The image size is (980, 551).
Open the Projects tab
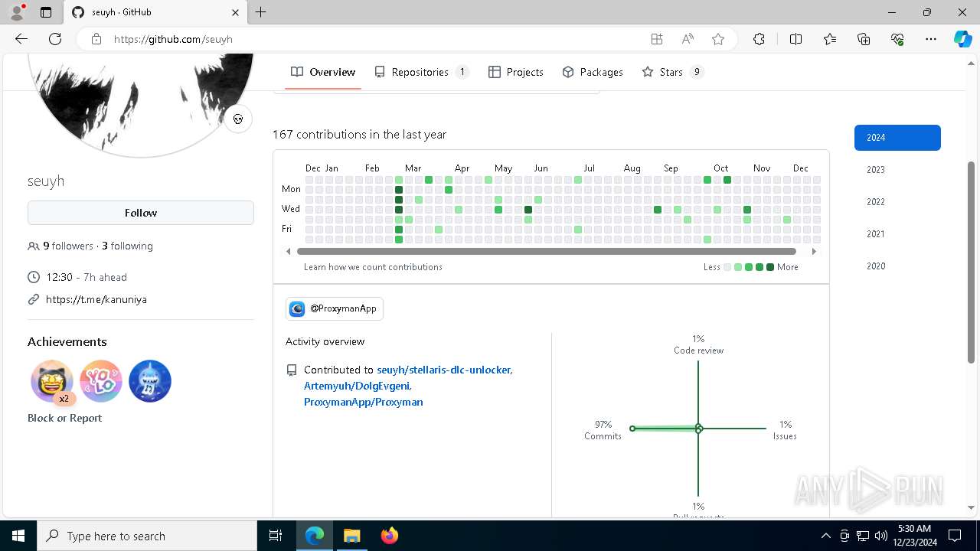[516, 72]
